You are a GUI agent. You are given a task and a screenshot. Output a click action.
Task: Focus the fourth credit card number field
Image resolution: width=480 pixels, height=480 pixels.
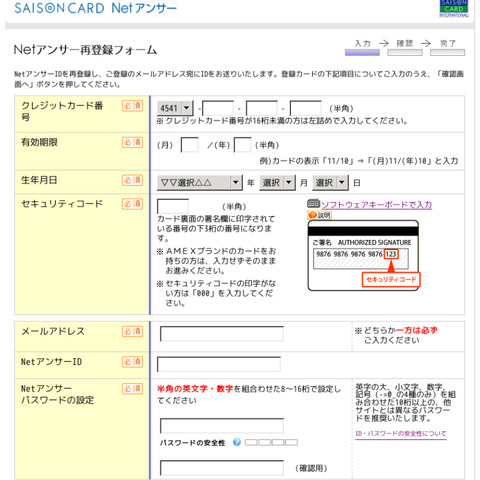305,108
